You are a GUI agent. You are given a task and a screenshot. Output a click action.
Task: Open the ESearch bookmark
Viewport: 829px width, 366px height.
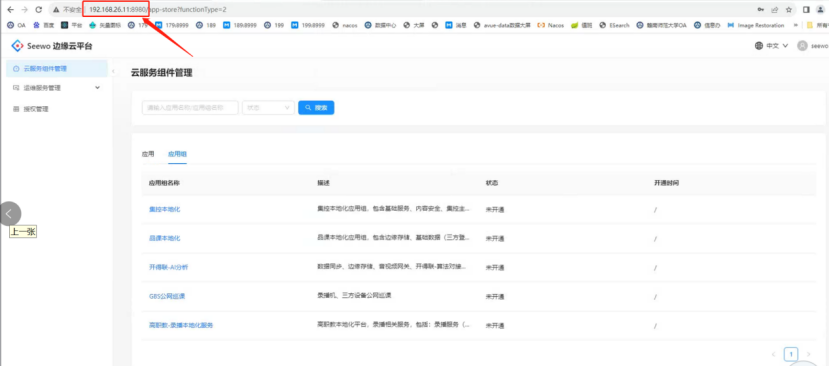(x=614, y=25)
